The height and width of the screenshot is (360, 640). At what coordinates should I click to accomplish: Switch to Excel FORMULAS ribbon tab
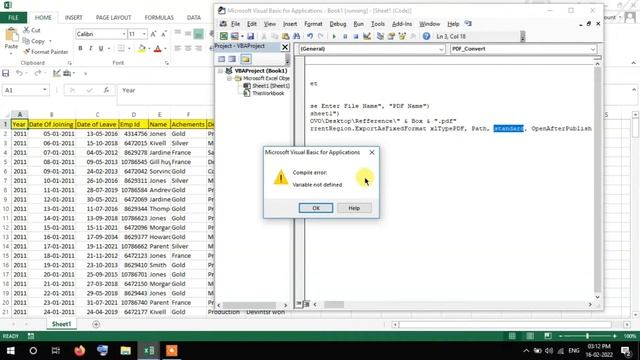[159, 18]
